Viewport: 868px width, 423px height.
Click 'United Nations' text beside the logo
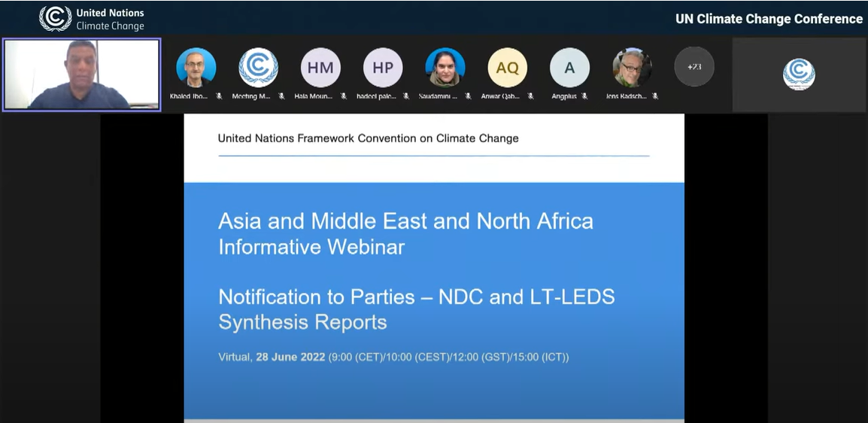(x=110, y=13)
